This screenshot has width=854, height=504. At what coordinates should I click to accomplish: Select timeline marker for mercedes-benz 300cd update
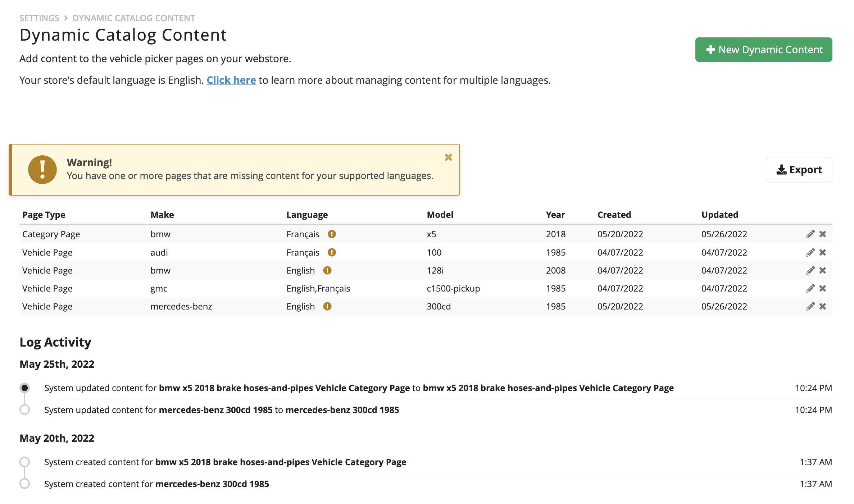[24, 409]
